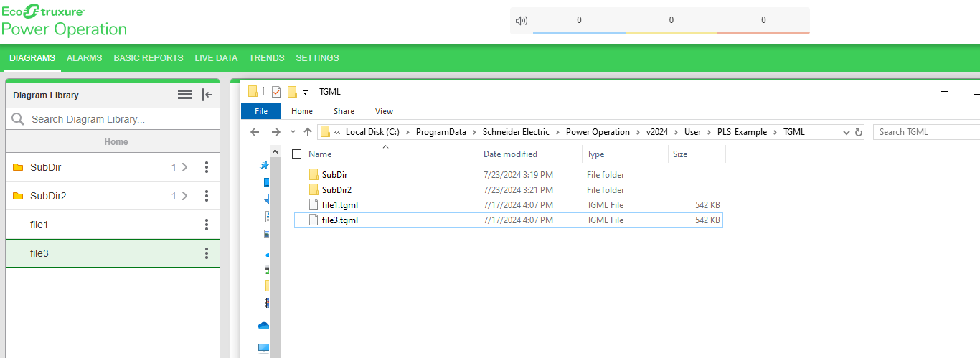Open options menu for SubDir in library
The height and width of the screenshot is (358, 980).
(207, 167)
